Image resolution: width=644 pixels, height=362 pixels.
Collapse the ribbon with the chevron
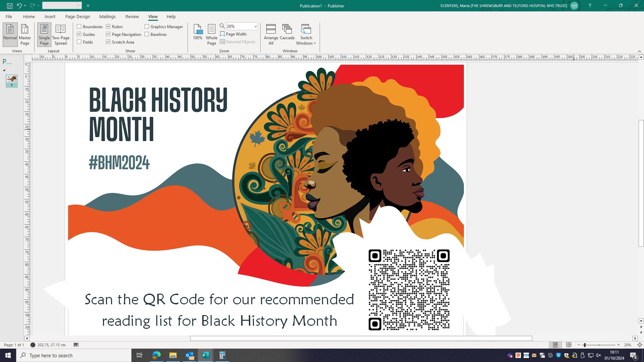point(639,51)
